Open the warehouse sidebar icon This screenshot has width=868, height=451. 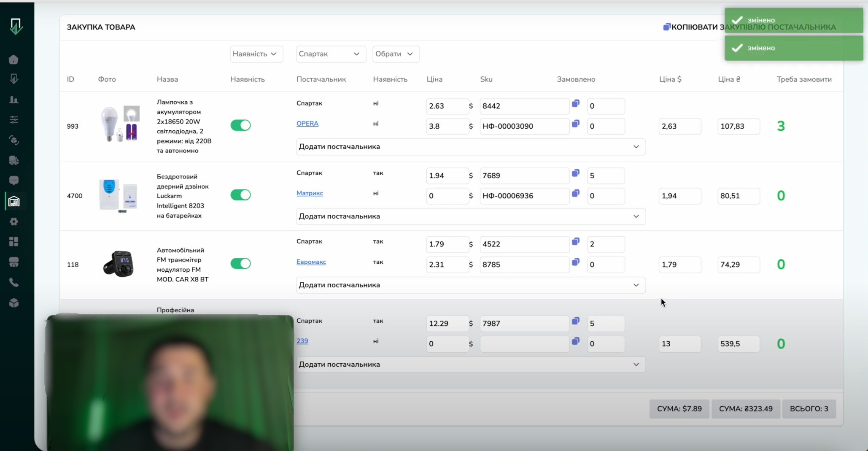(x=13, y=201)
